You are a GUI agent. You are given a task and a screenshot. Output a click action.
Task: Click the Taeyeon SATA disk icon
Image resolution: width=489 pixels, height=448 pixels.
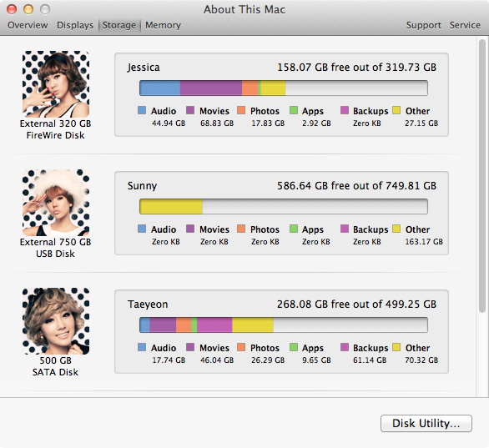(x=56, y=321)
